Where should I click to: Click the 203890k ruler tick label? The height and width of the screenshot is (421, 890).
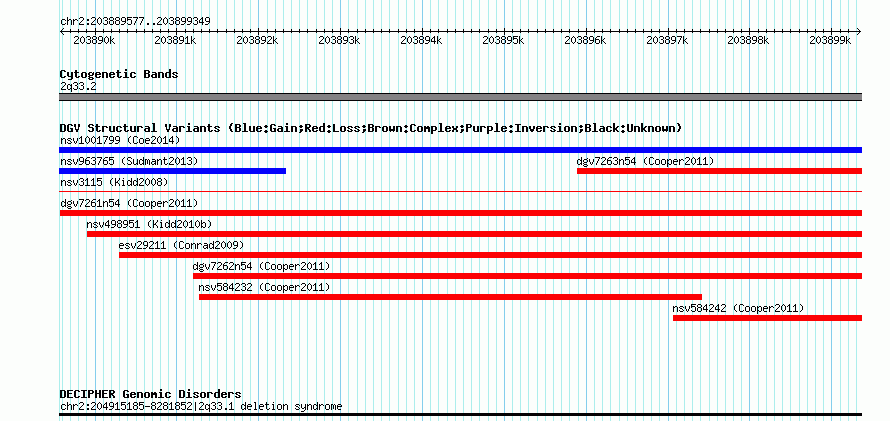tap(95, 41)
